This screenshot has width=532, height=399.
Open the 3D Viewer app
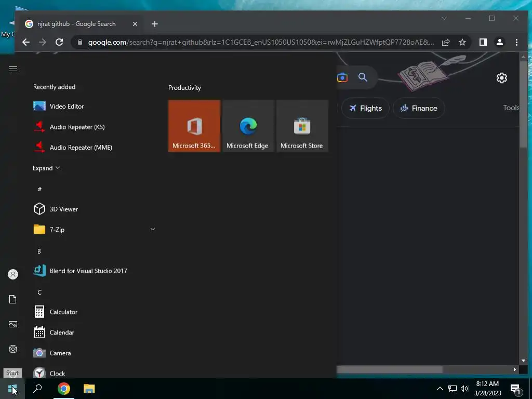point(94,209)
